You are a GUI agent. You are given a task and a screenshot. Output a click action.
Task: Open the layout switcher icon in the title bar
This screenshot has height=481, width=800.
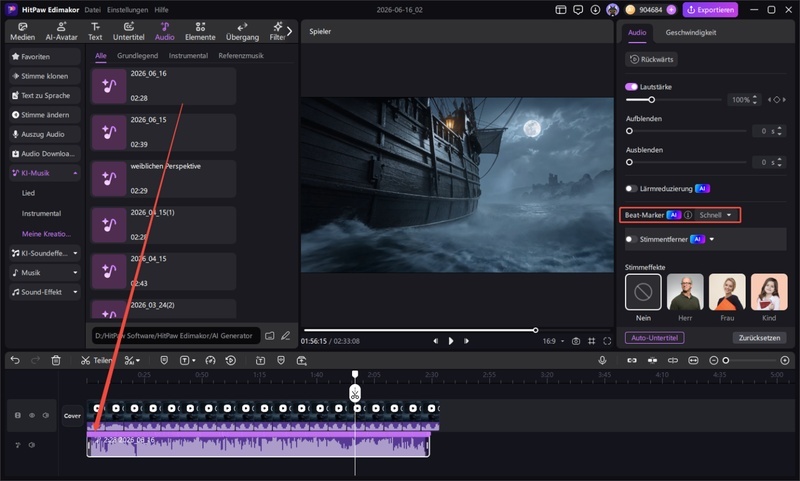click(x=561, y=10)
